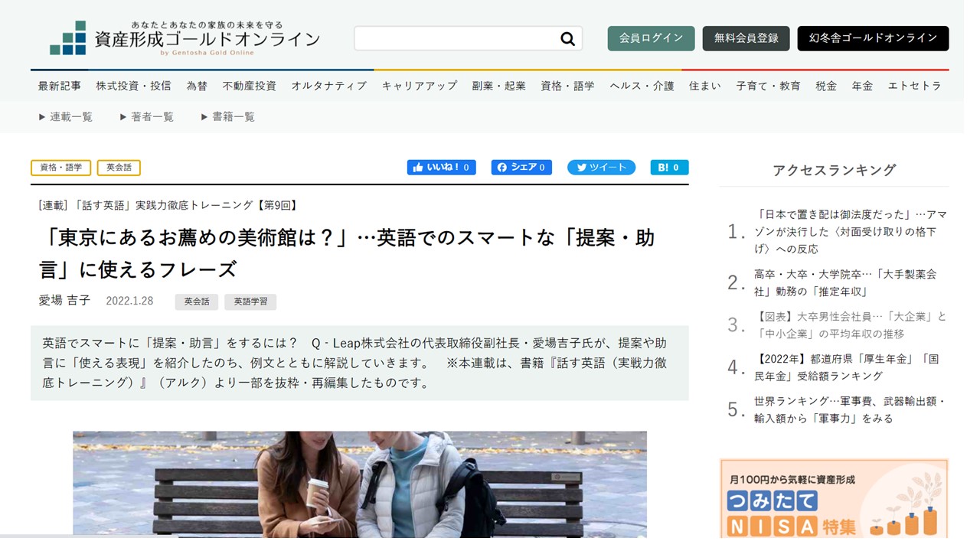Click the 資産形成ゴールドオンライン site logo
The image size is (980, 551).
click(x=185, y=38)
